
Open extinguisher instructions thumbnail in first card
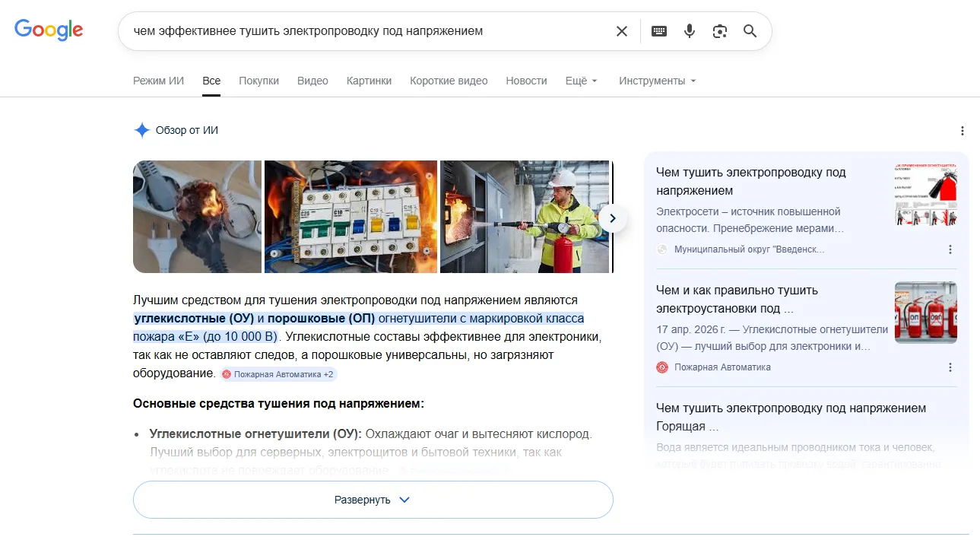[925, 195]
